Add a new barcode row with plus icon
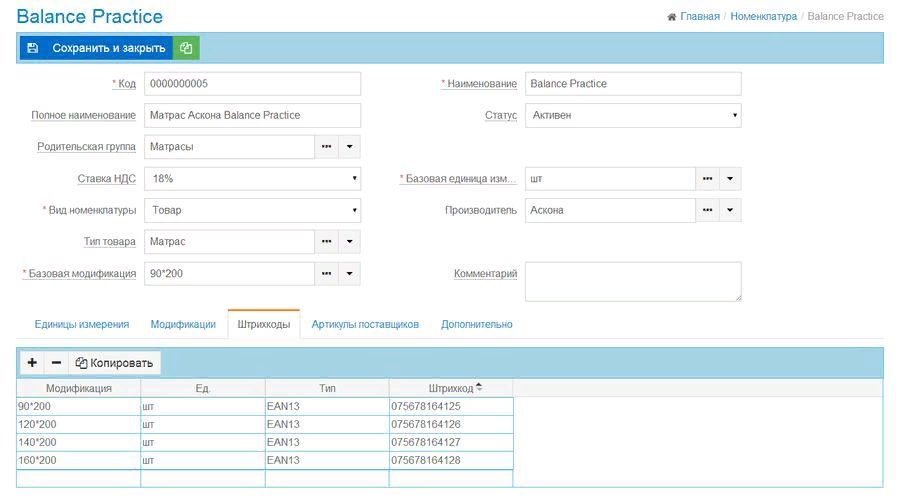This screenshot has height=503, width=900. pos(32,363)
